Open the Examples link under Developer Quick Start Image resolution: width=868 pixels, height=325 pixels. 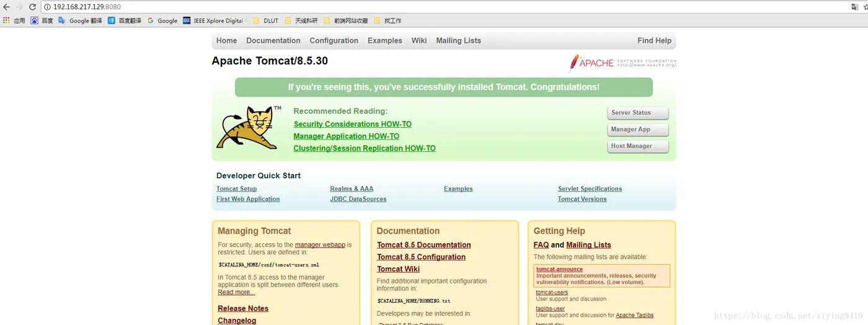point(458,189)
